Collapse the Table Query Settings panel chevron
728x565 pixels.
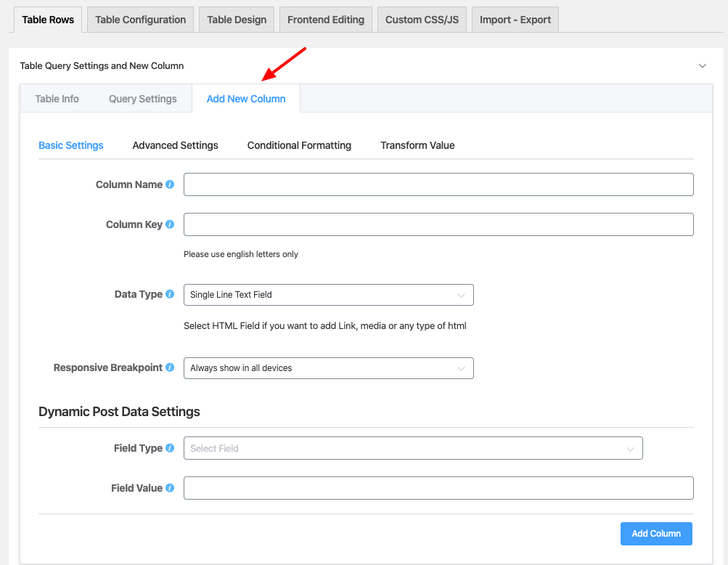click(x=702, y=66)
